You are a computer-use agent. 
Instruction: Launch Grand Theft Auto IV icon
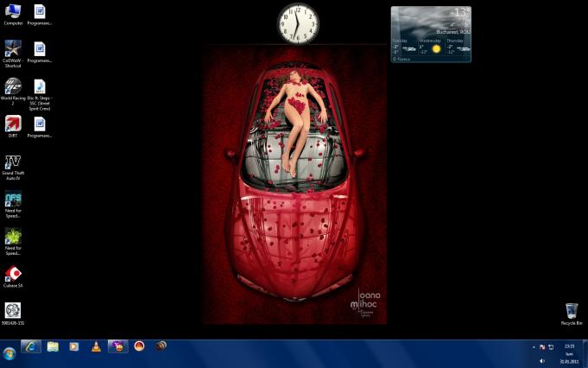tap(13, 162)
